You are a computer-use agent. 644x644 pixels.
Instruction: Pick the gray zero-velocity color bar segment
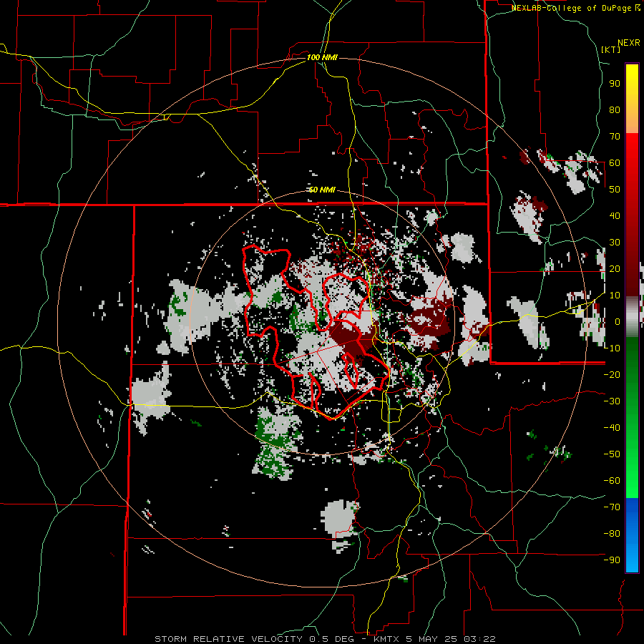tap(632, 317)
